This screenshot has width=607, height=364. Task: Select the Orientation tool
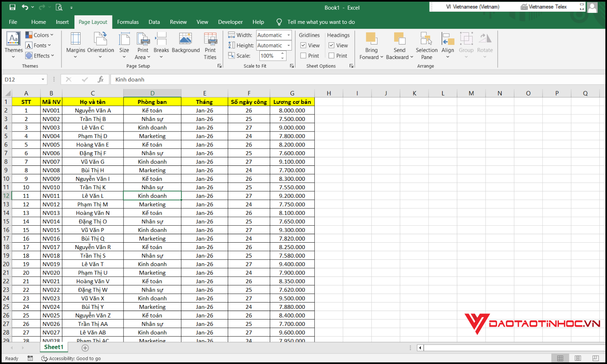[100, 45]
